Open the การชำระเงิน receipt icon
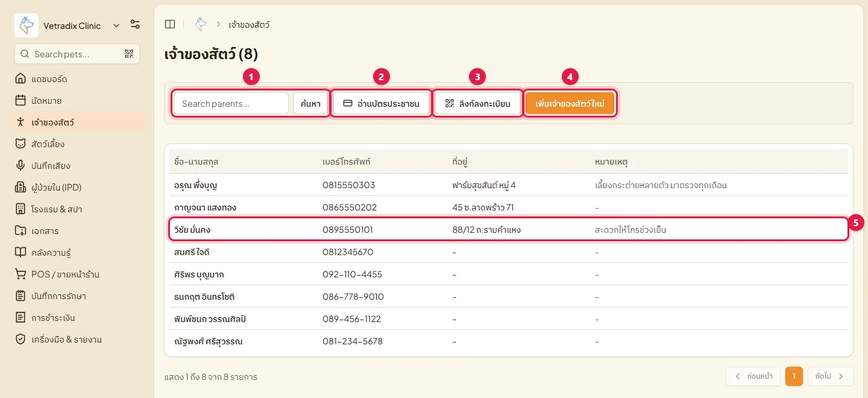The height and width of the screenshot is (398, 868). click(20, 318)
